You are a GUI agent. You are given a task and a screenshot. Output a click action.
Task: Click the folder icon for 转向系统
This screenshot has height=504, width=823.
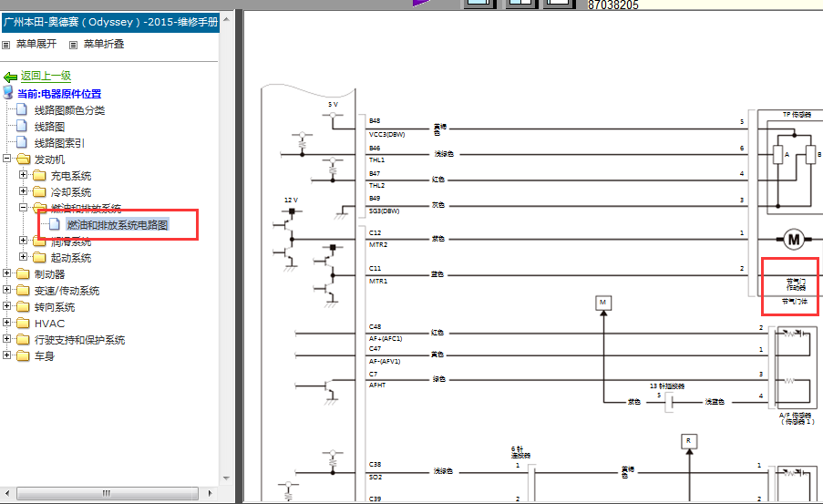tap(23, 306)
